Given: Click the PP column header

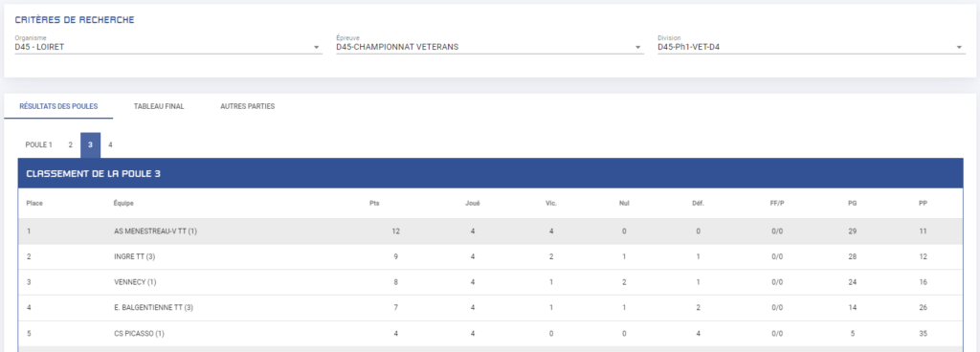Looking at the screenshot, I should [924, 204].
